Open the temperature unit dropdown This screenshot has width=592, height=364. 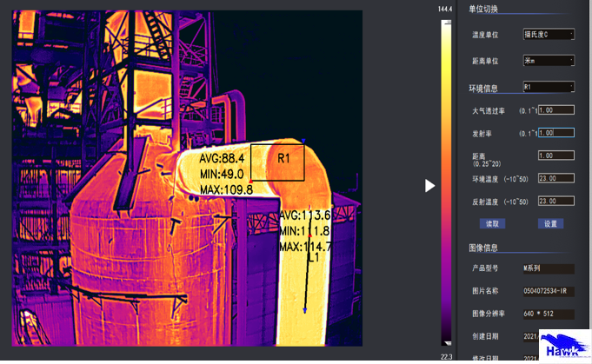(548, 35)
